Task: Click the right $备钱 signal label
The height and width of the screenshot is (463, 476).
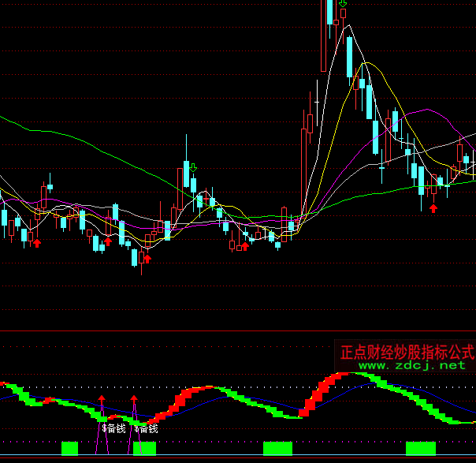Action: pyautogui.click(x=146, y=428)
